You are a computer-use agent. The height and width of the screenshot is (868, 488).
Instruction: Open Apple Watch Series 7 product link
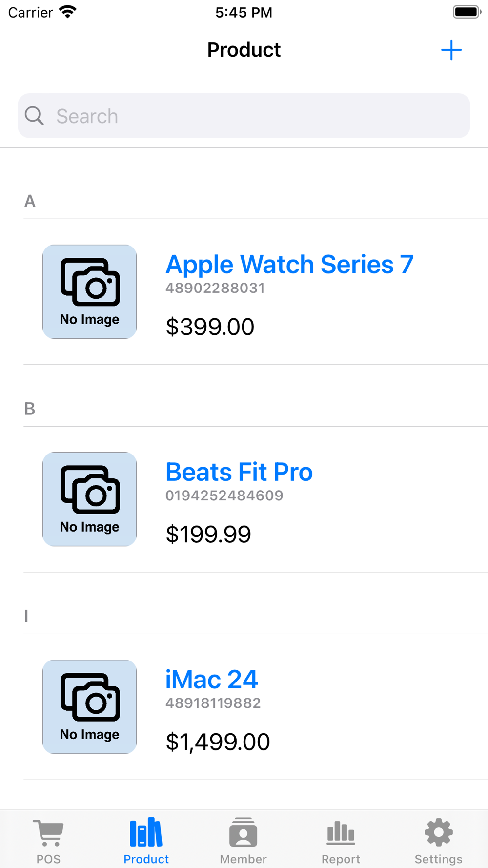(289, 264)
